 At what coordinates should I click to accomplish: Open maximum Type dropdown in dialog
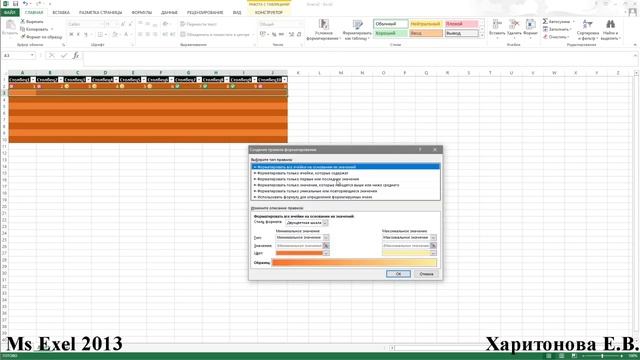tap(433, 238)
